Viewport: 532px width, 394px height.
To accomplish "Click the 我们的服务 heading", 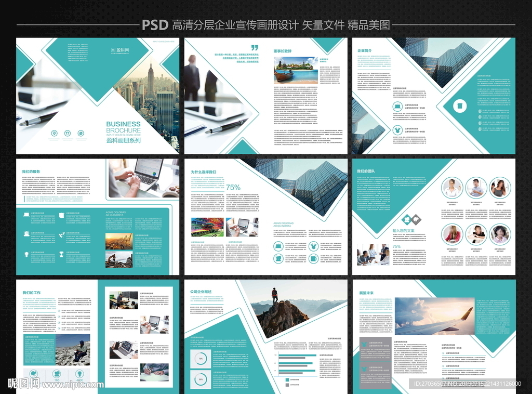I will 31,172.
